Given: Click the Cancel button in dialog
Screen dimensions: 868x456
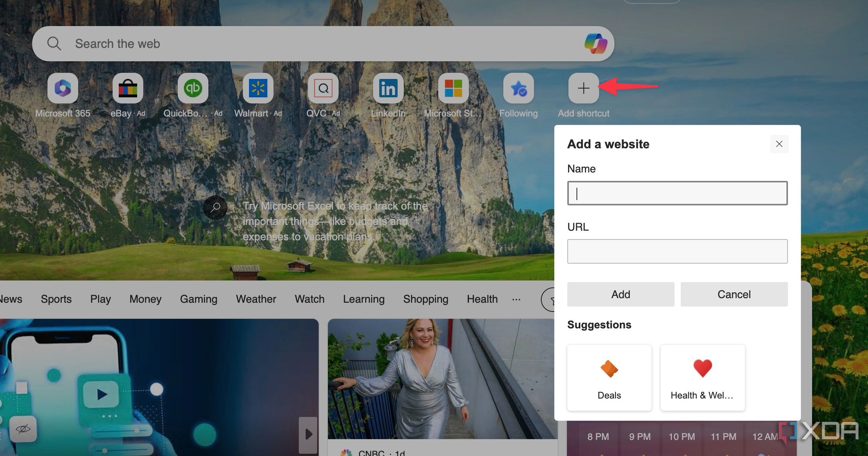Looking at the screenshot, I should 734,294.
